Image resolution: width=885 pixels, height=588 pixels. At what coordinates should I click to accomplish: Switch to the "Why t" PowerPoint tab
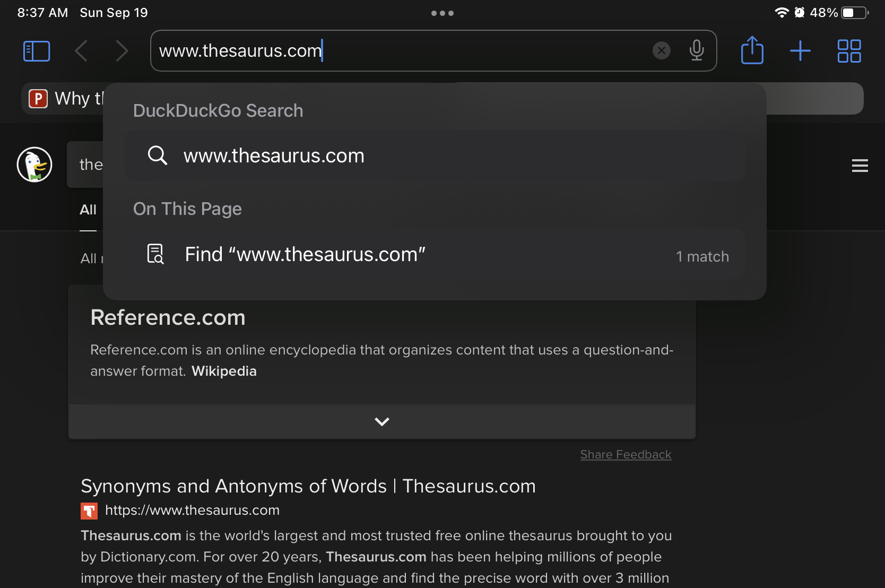tap(64, 98)
